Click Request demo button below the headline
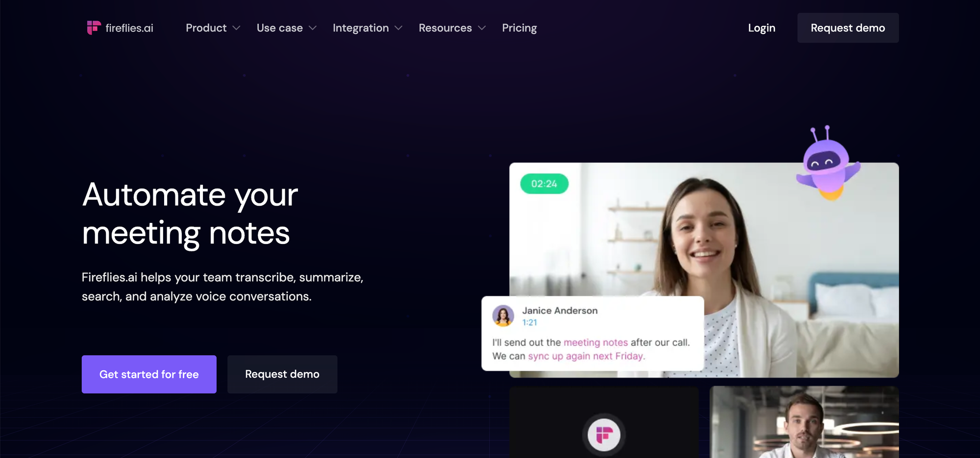This screenshot has height=458, width=980. tap(282, 374)
